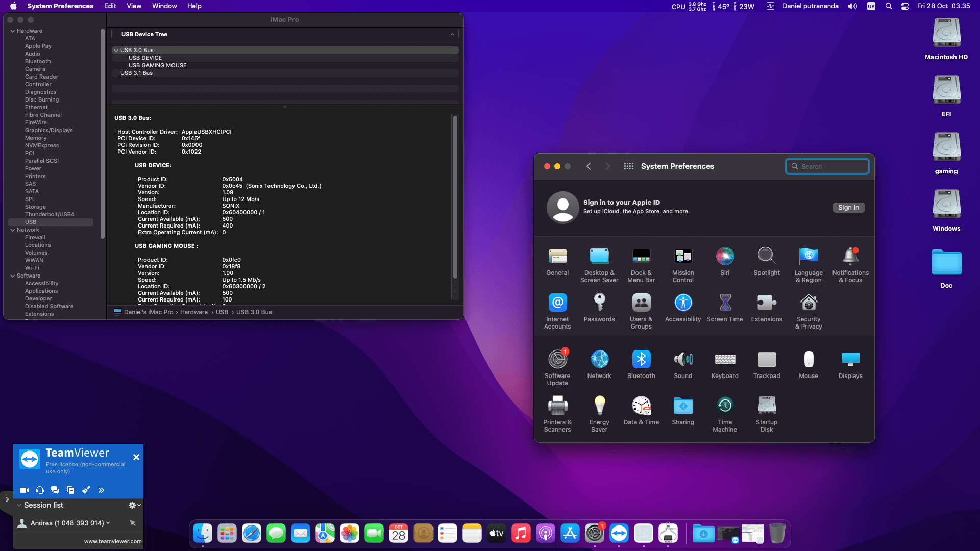980x551 pixels.
Task: Open the Network preferences pane
Action: click(x=599, y=365)
